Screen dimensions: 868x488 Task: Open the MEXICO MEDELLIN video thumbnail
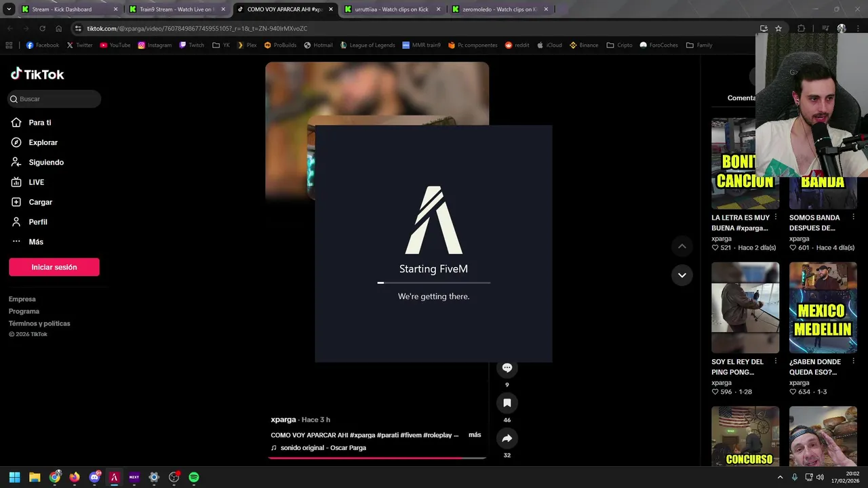pos(823,308)
